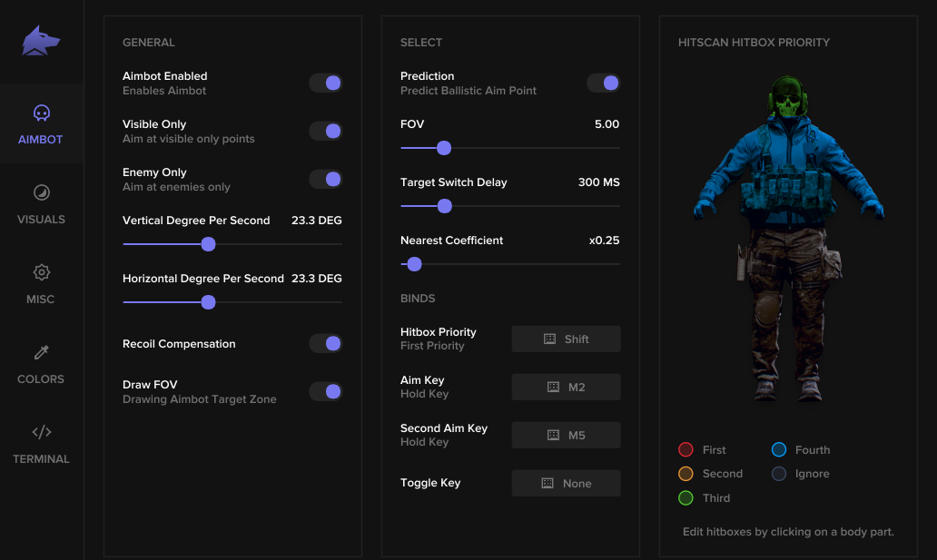Click the green skull head hitbox
This screenshot has height=560, width=937.
point(788,97)
